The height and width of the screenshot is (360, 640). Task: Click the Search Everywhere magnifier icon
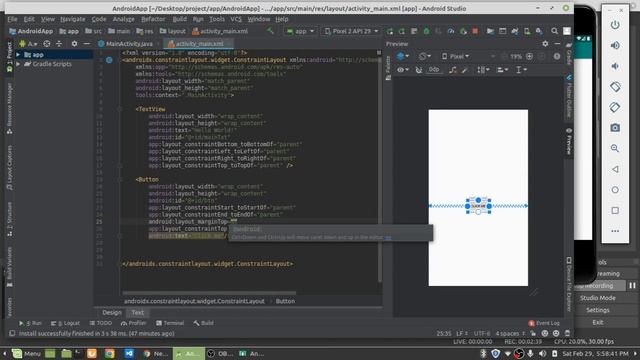click(554, 31)
